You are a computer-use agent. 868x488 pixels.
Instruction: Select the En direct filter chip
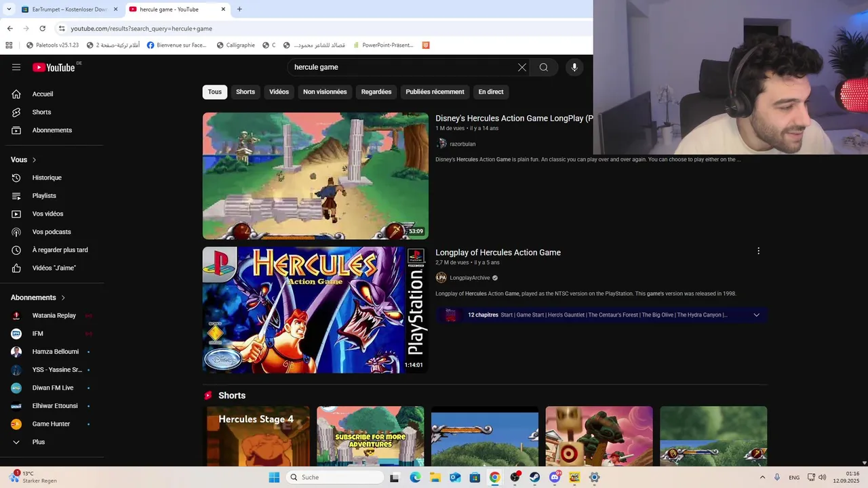pyautogui.click(x=491, y=92)
